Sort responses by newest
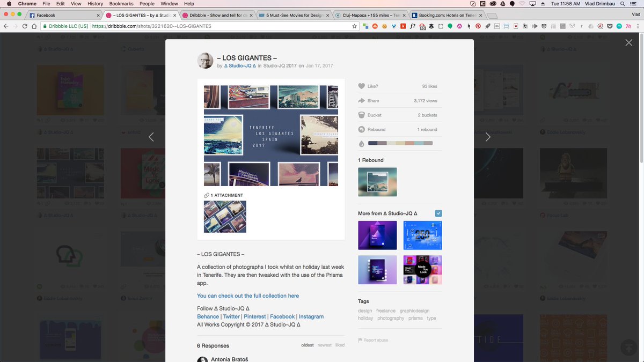 click(x=324, y=345)
